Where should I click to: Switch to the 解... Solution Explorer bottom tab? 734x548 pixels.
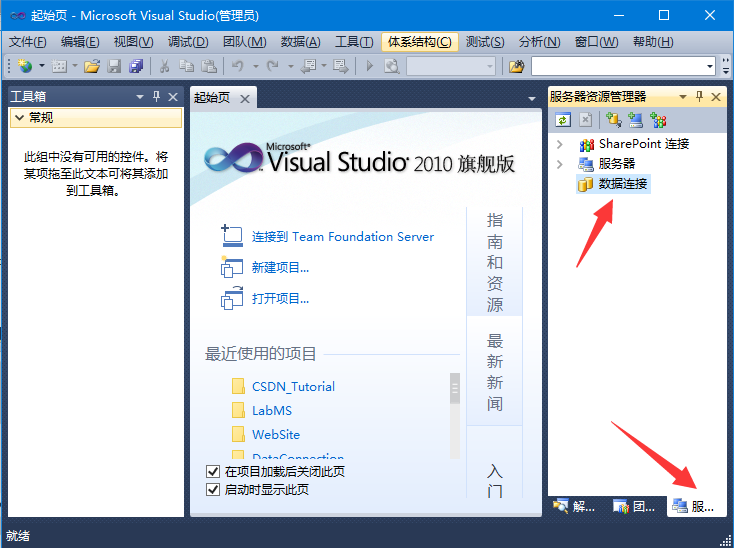574,506
